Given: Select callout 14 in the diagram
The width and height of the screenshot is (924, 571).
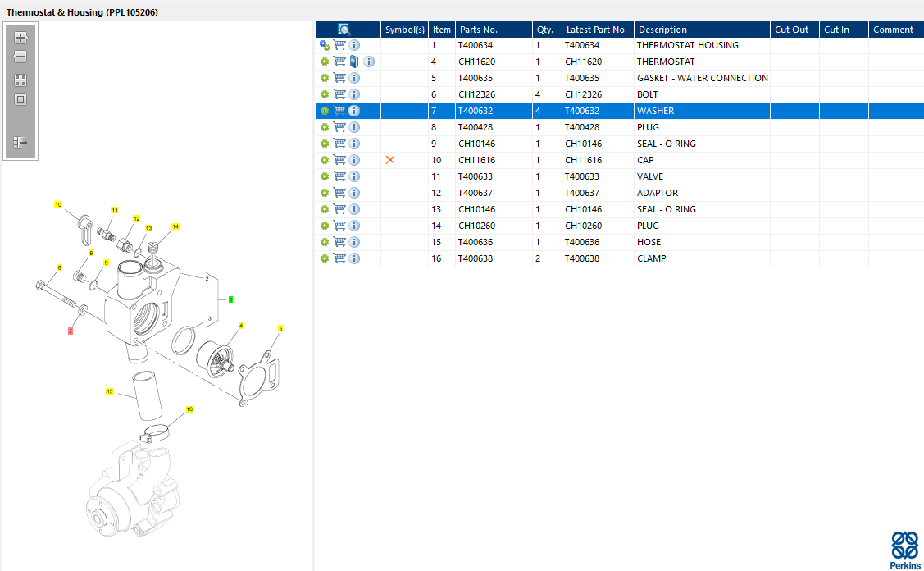Looking at the screenshot, I should point(175,226).
